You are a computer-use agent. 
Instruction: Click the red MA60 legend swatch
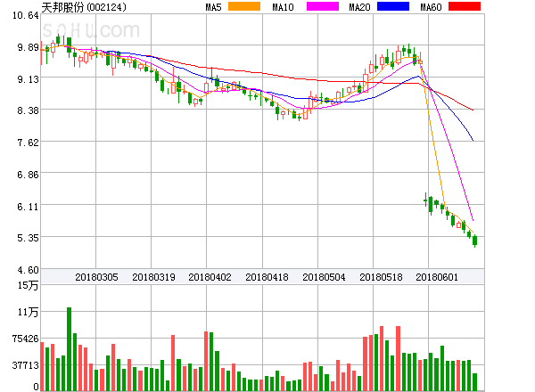[465, 6]
